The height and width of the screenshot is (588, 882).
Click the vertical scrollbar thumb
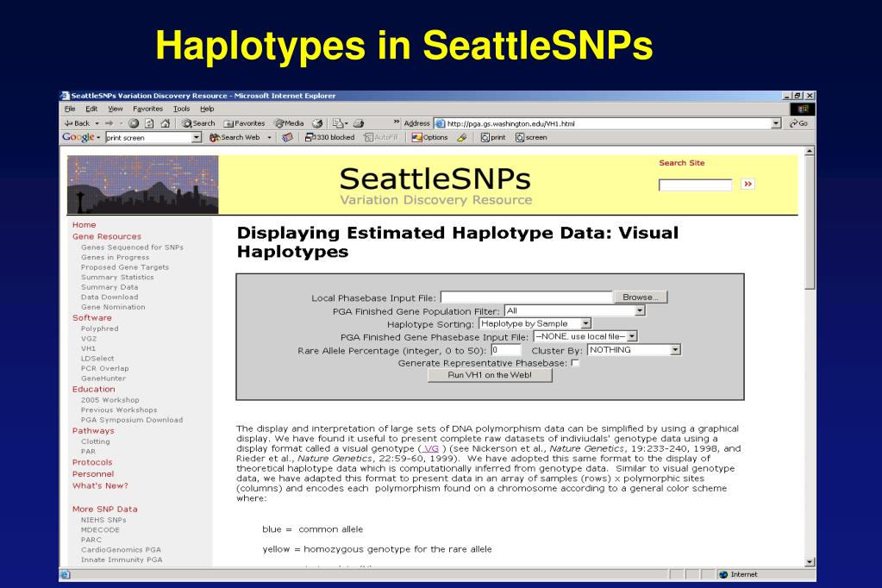[x=810, y=222]
